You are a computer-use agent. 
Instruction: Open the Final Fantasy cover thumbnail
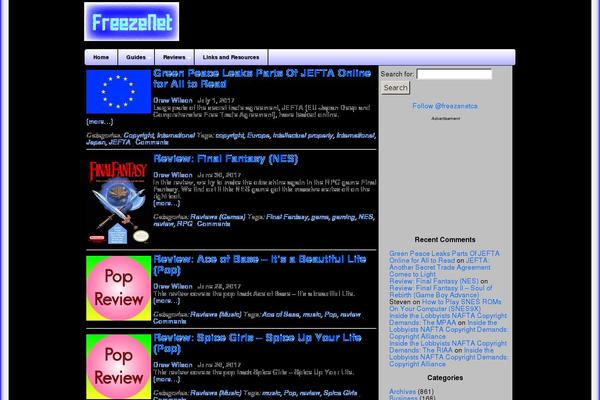[x=119, y=200]
